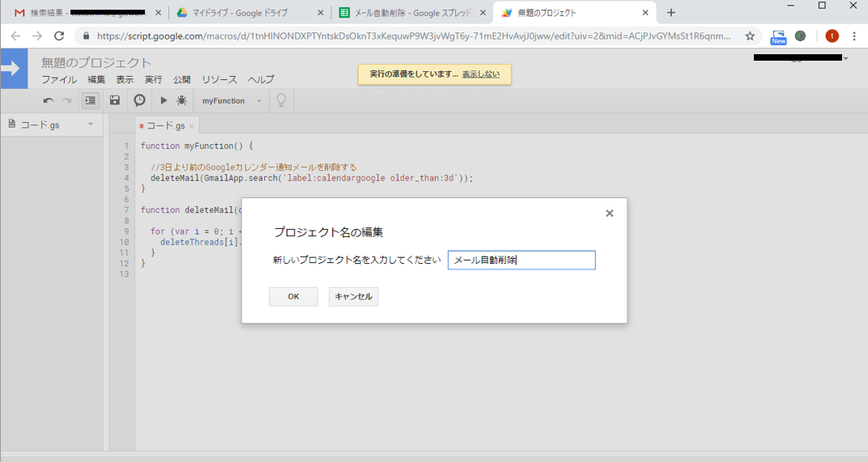Viewport: 868px width, 462px height.
Task: Close the project name dialog with X
Action: pos(610,213)
